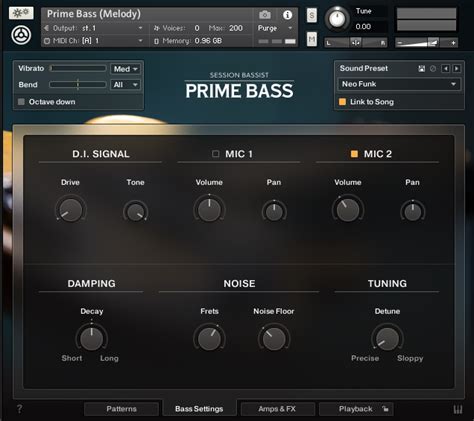Select the Bass Settings tab
The height and width of the screenshot is (421, 474).
[199, 409]
